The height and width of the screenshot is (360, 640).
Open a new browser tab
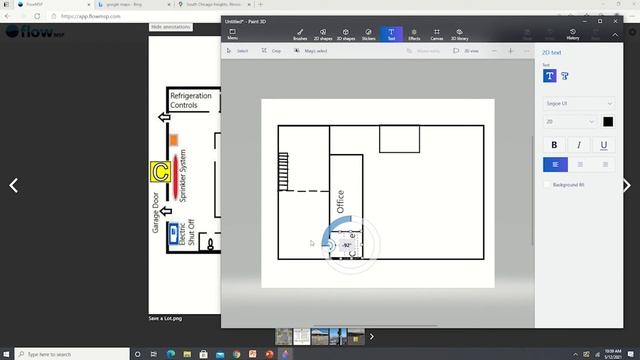260,4
